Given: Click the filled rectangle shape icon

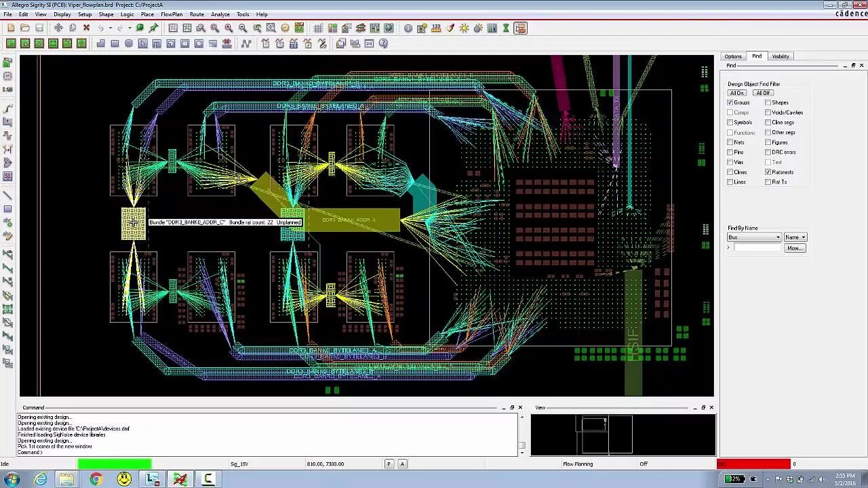Looking at the screenshot, I should tap(115, 43).
